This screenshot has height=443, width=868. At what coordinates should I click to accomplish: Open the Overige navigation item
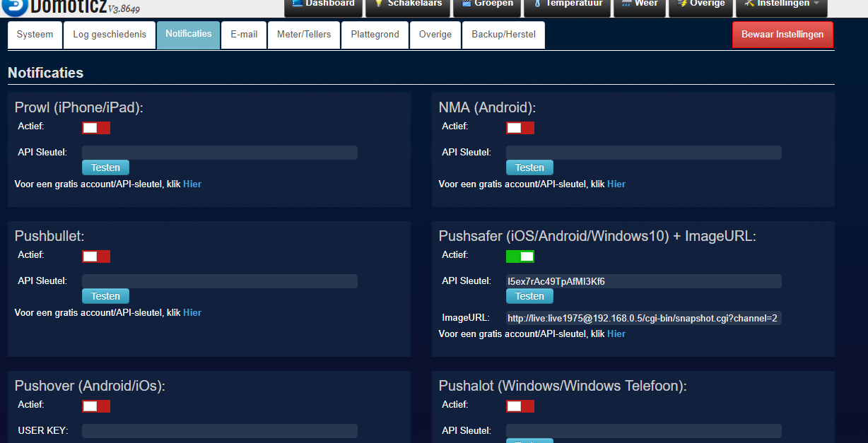(x=700, y=7)
